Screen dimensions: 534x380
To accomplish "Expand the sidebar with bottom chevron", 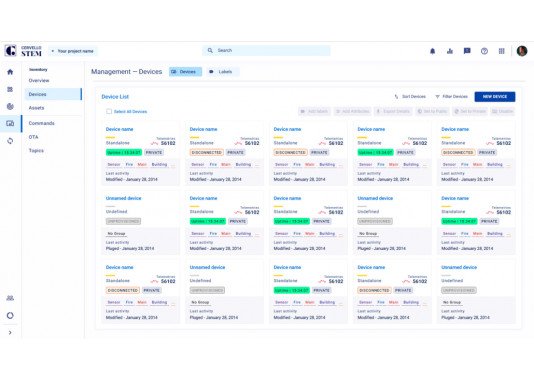I will tap(10, 333).
